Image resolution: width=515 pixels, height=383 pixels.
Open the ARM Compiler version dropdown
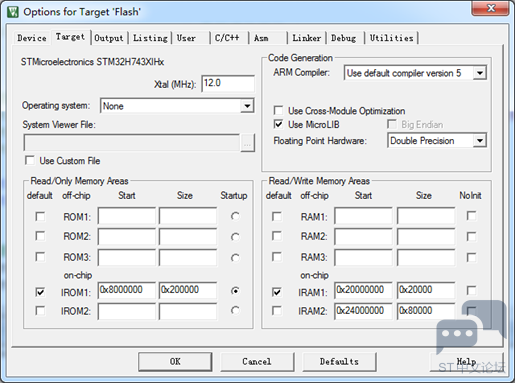(x=480, y=73)
